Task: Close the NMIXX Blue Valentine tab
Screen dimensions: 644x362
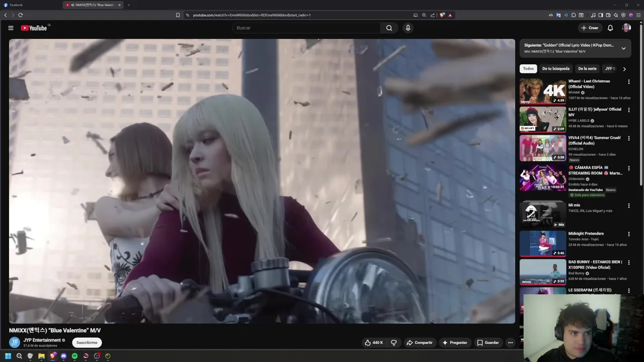Action: click(x=119, y=5)
